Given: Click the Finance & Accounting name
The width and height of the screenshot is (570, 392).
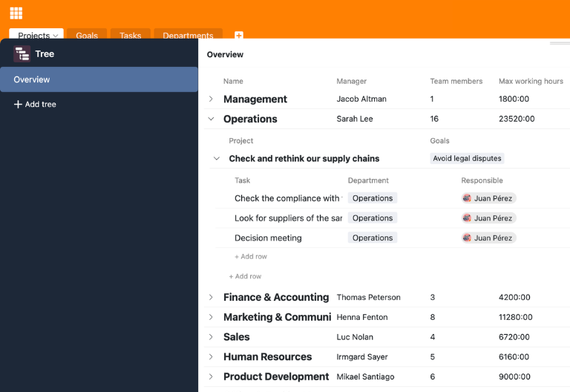Looking at the screenshot, I should (276, 297).
